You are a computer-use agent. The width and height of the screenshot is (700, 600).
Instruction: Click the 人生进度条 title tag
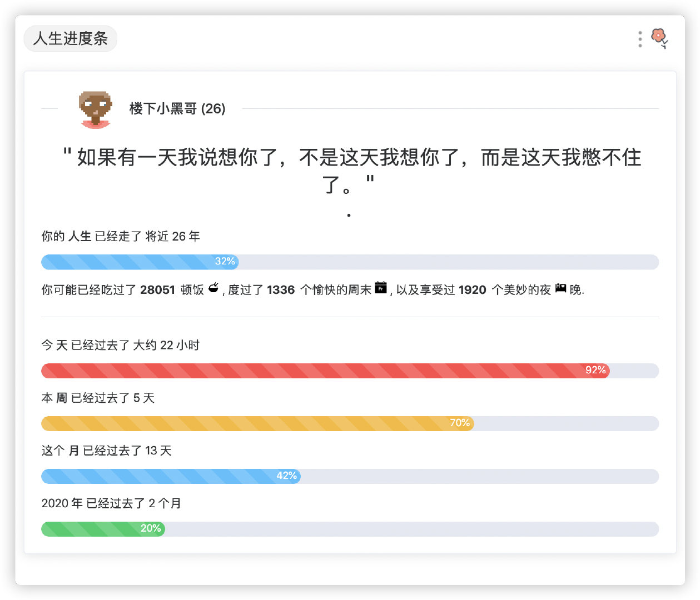(x=71, y=38)
